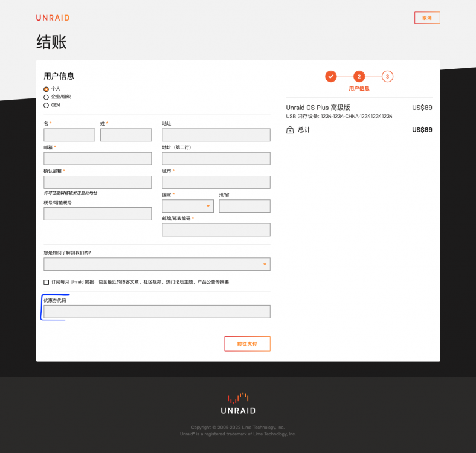Choose the 企业/组织 radio option
This screenshot has height=453, width=476.
point(46,97)
